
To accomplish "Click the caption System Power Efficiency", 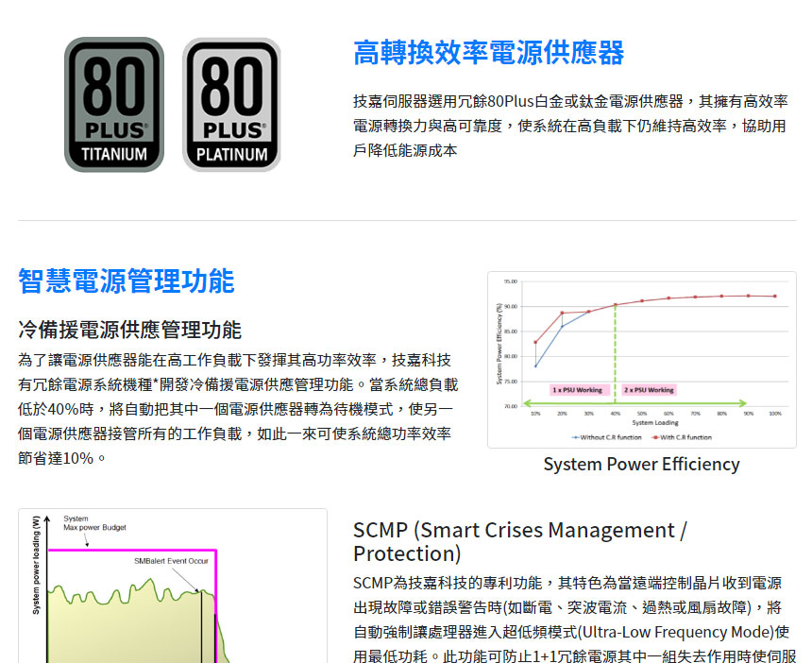I will click(x=642, y=464).
